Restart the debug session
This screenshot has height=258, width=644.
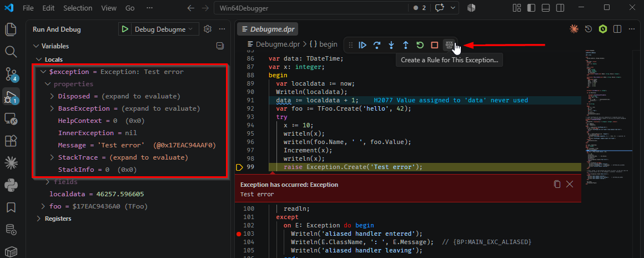pos(420,45)
